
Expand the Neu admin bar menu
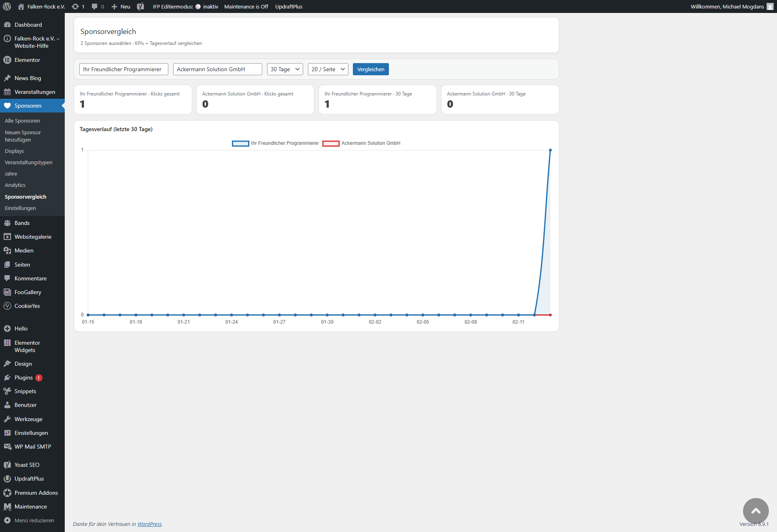pos(121,6)
